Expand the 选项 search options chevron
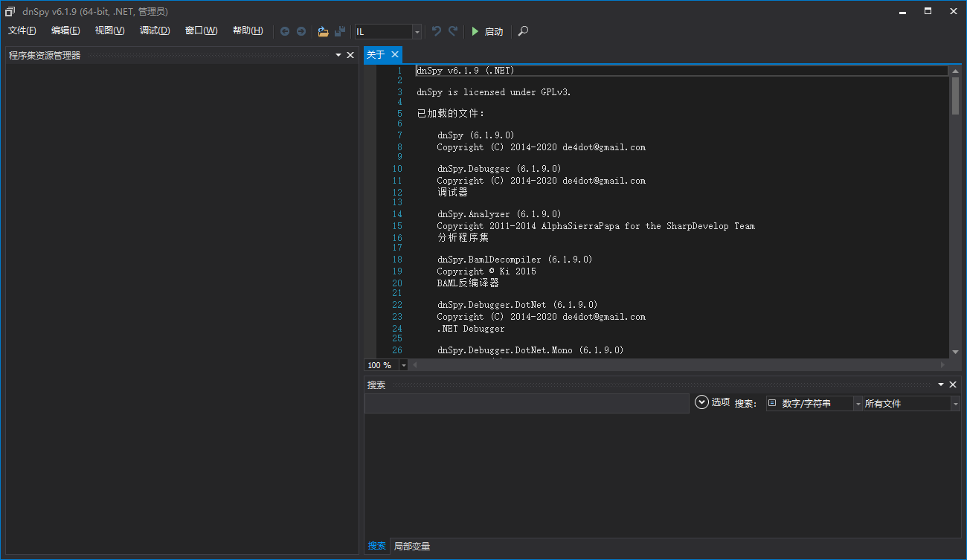Image resolution: width=967 pixels, height=560 pixels. tap(701, 402)
